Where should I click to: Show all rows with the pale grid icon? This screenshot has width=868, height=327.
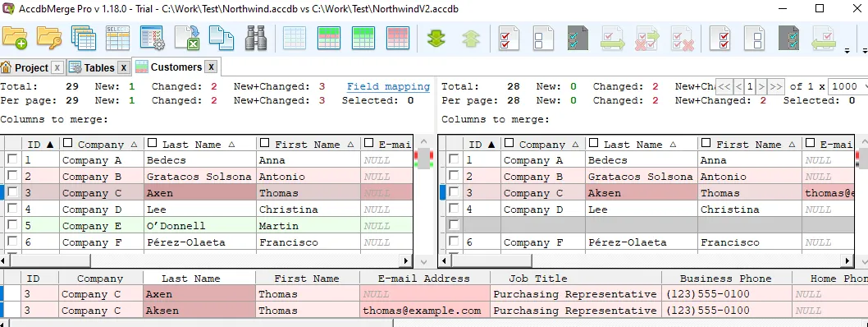click(x=294, y=38)
